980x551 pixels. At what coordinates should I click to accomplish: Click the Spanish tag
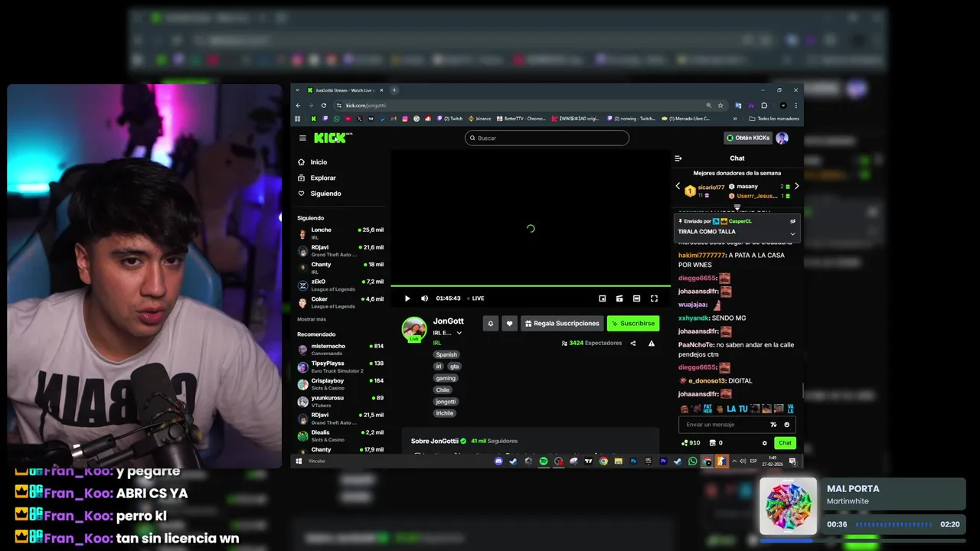(446, 354)
